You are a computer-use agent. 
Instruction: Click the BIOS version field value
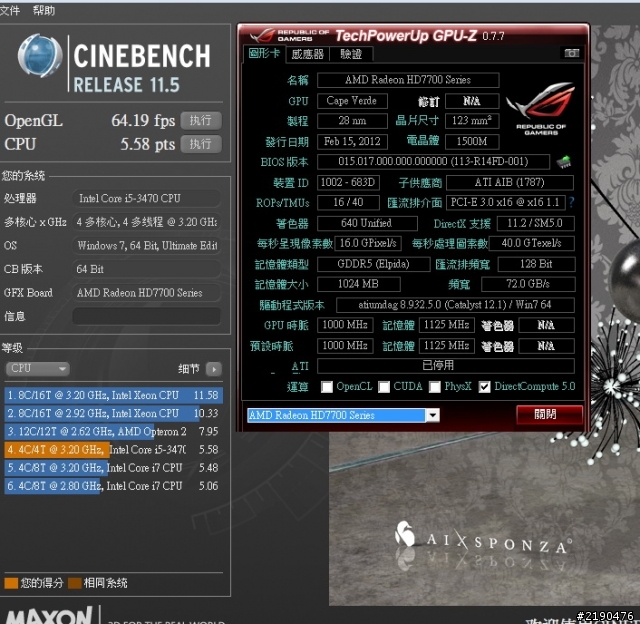433,162
